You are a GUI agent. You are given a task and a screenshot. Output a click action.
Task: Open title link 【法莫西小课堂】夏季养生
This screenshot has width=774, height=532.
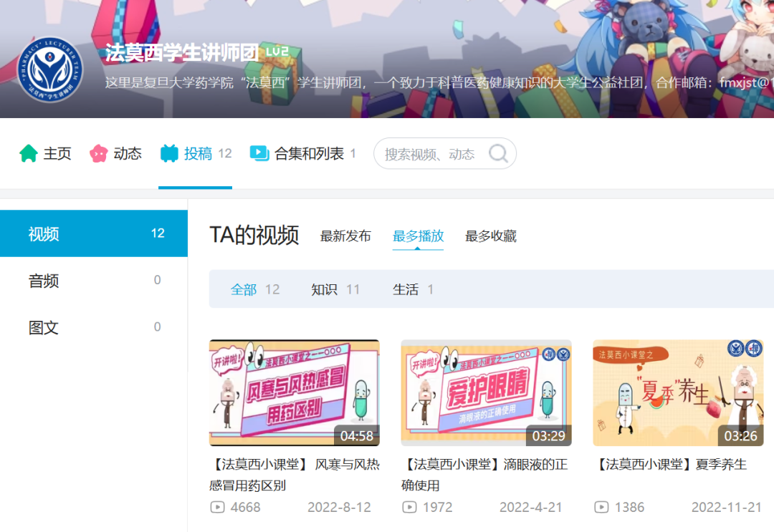point(672,465)
